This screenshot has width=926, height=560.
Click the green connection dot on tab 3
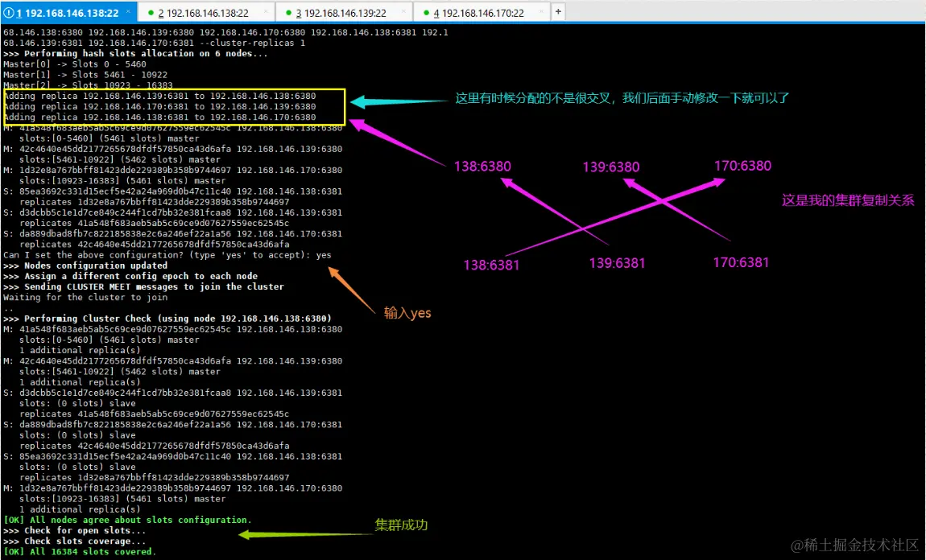point(288,12)
